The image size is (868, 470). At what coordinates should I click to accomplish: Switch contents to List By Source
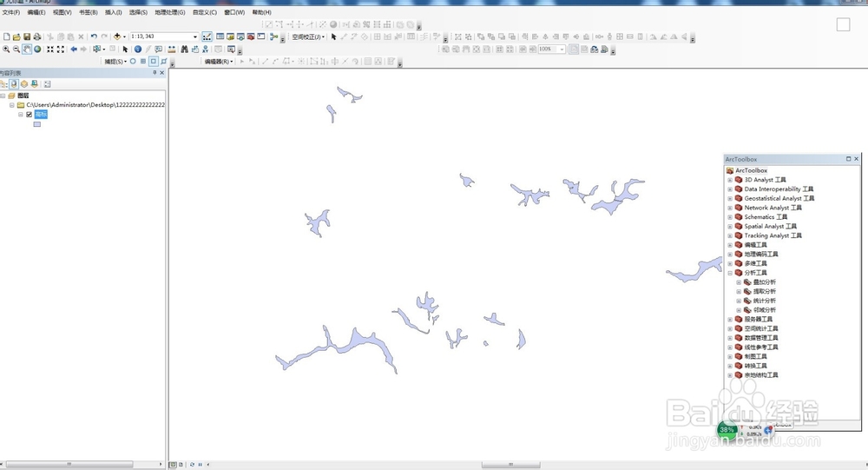click(14, 84)
